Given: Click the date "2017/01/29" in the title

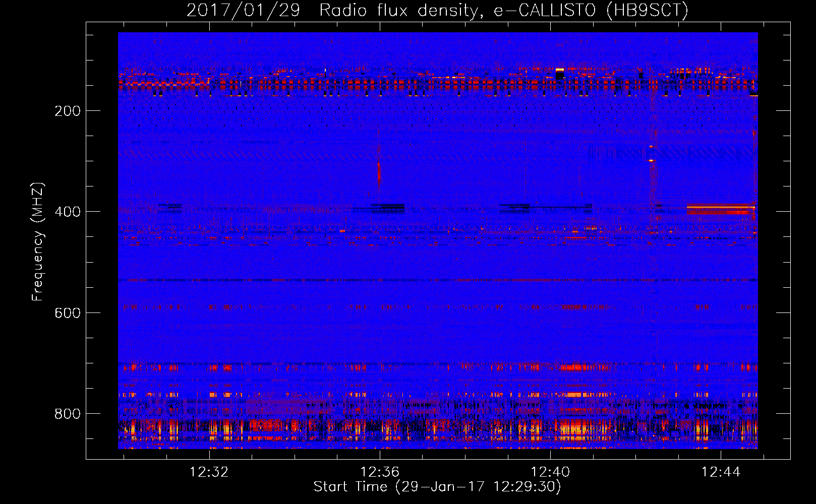Looking at the screenshot, I should tap(243, 10).
